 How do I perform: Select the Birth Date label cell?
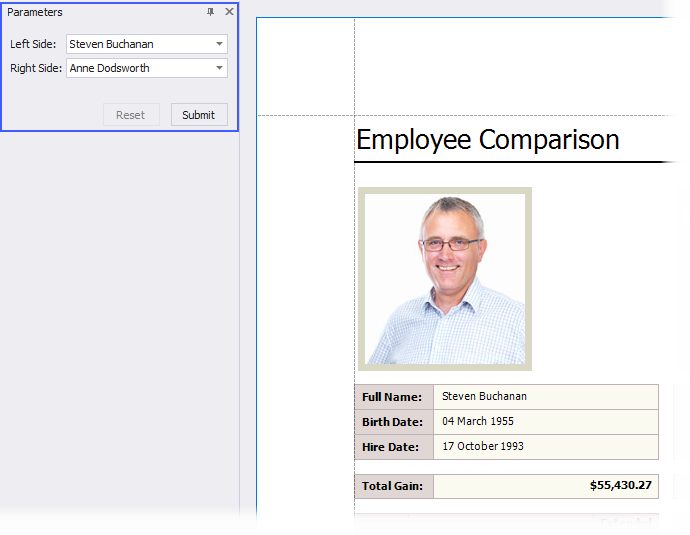pyautogui.click(x=393, y=422)
